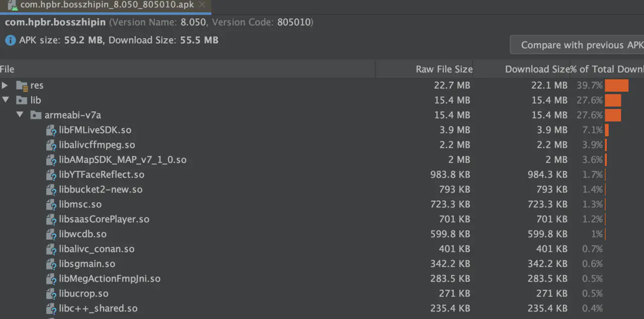Screen dimensions: 644x319
Task: Click the res percentage orange bar
Action: tap(617, 86)
